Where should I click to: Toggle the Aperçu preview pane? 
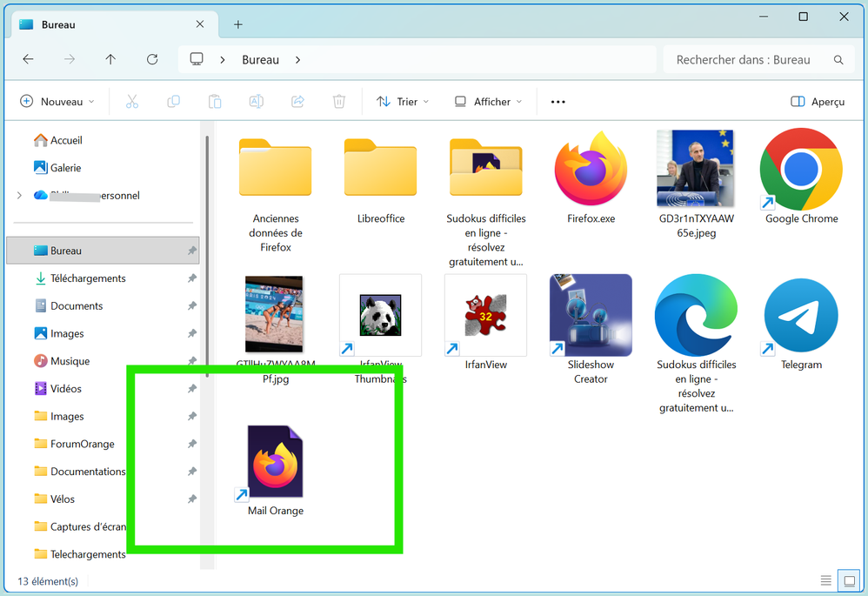(818, 102)
